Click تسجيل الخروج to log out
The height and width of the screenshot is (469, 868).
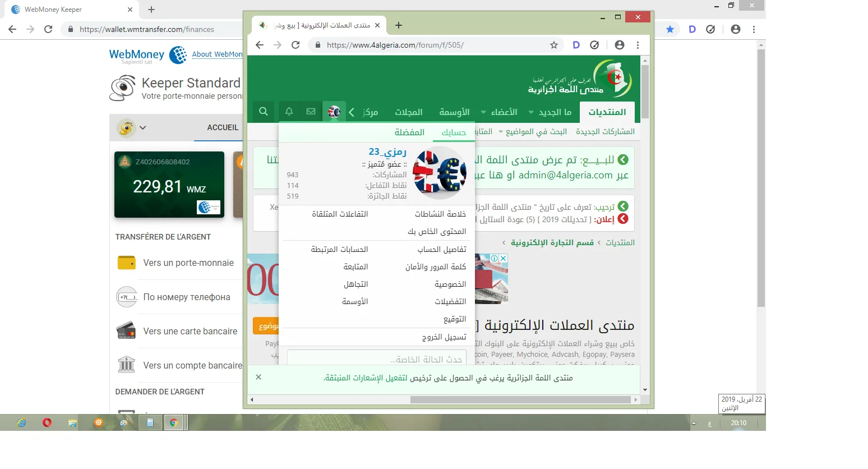[444, 337]
